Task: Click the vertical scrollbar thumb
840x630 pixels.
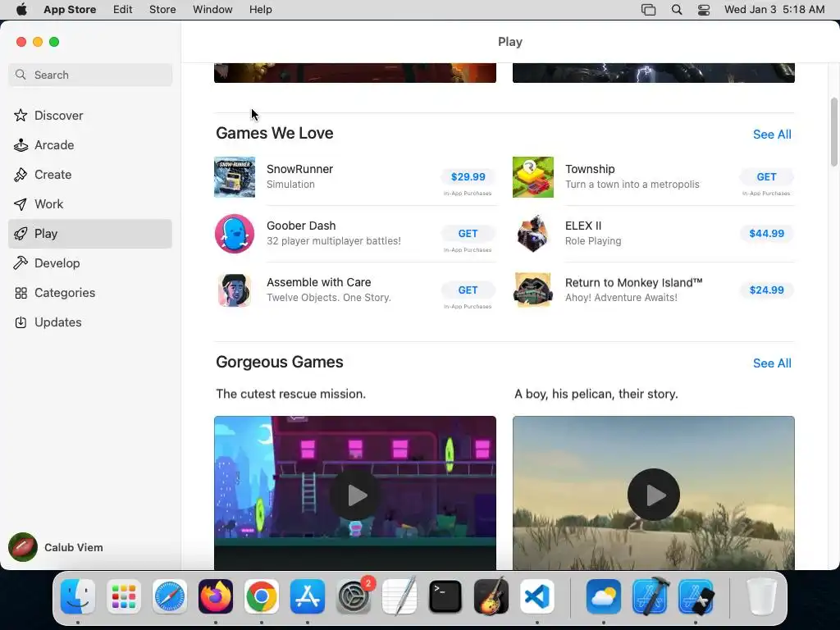Action: pos(834,132)
